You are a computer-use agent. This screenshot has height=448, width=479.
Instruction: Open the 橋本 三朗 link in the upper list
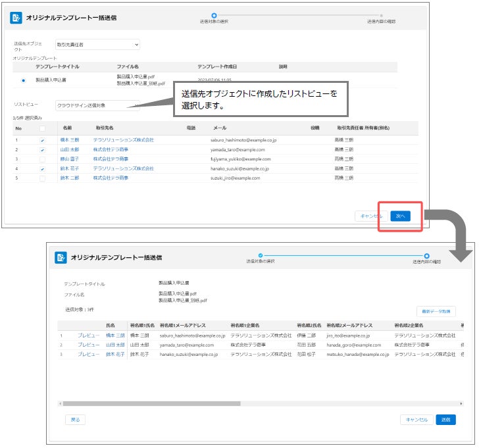[x=70, y=140]
